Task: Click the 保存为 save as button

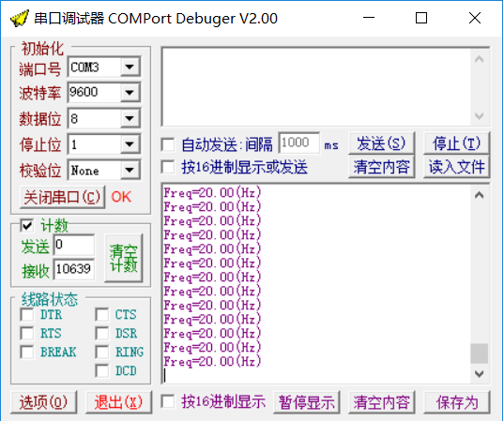Action: [x=456, y=402]
